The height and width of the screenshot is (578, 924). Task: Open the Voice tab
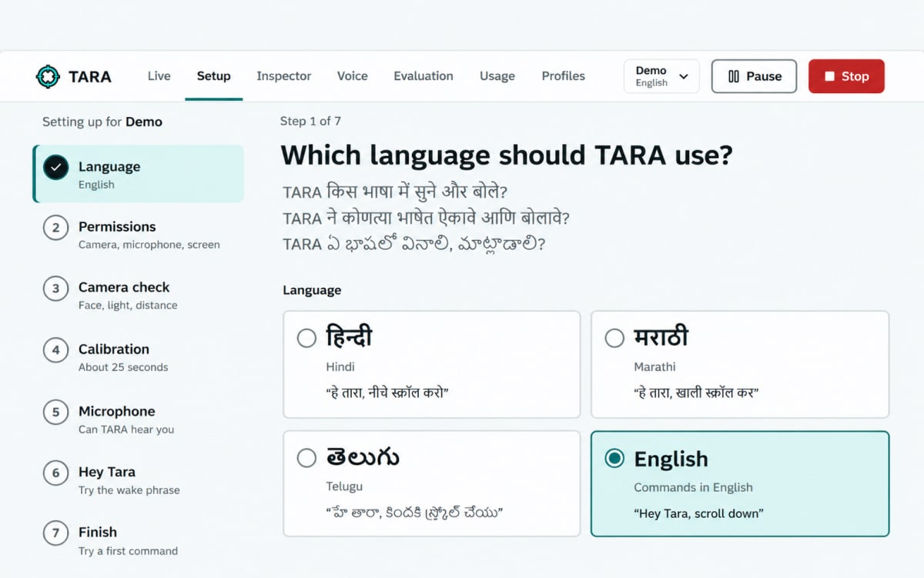(352, 76)
